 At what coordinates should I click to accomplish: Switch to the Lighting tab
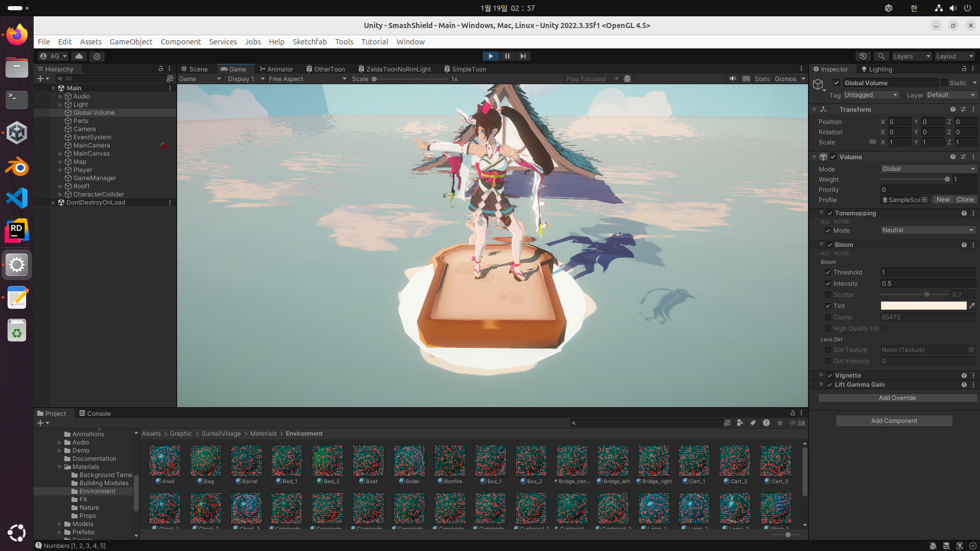[x=876, y=69]
